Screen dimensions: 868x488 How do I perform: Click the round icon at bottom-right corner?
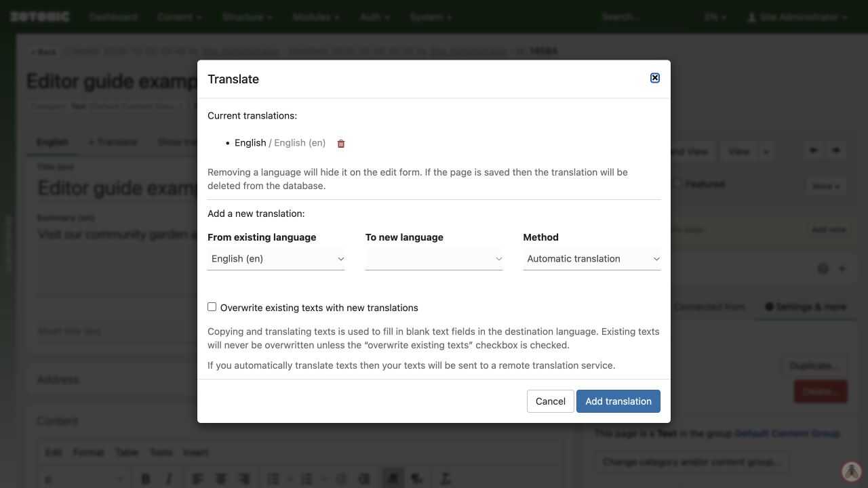852,471
